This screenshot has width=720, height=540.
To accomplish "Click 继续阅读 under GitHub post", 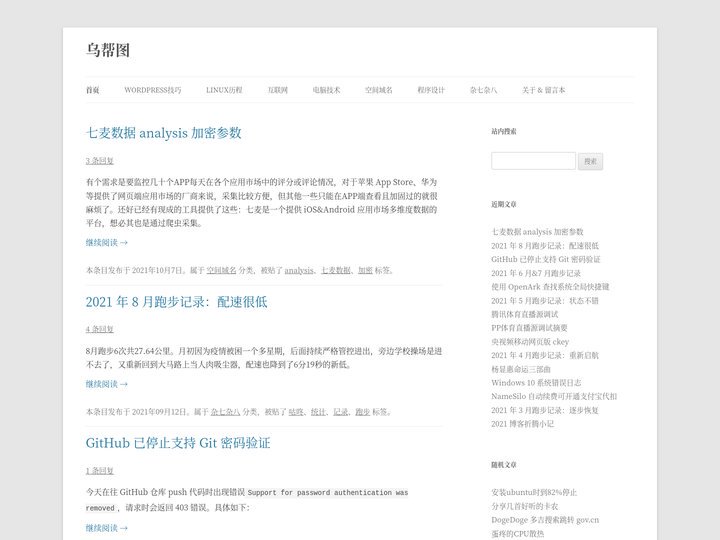I will [x=107, y=528].
